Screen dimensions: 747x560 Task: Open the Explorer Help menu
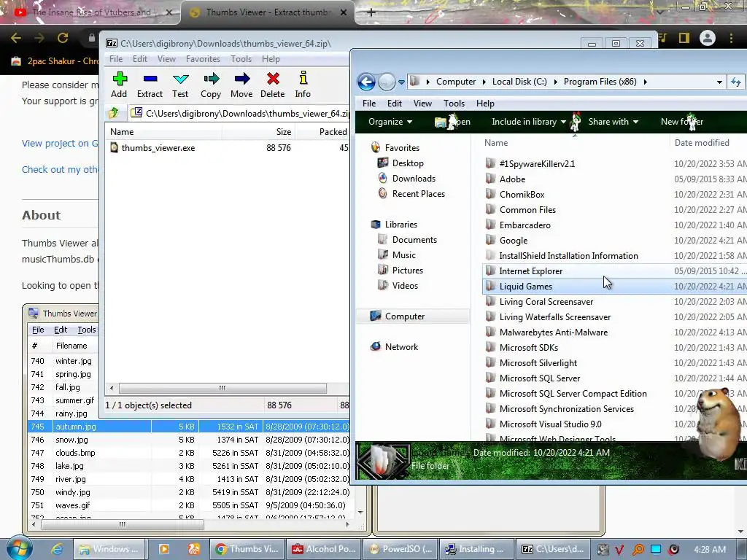coord(485,104)
